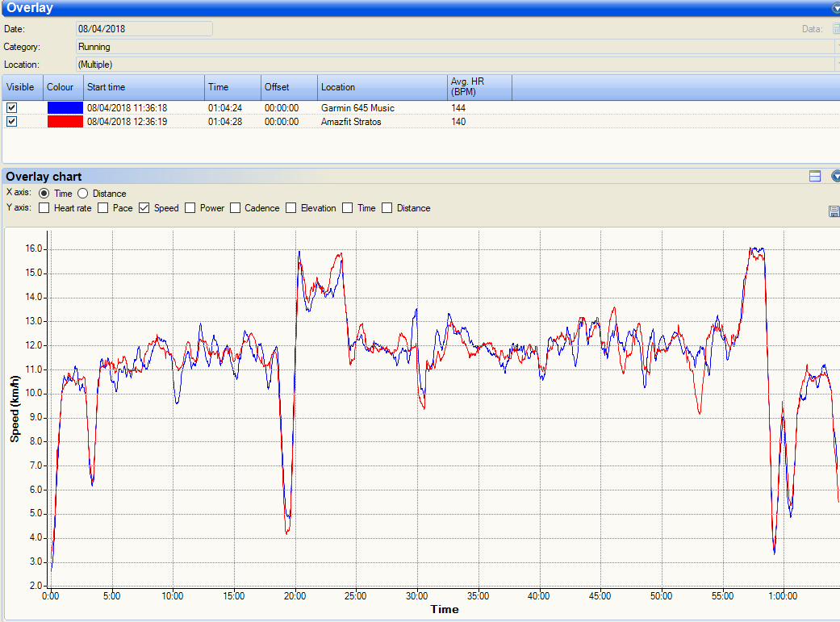This screenshot has width=840, height=622.
Task: Enable the Heart rate Y axis checkbox
Action: pyautogui.click(x=44, y=208)
